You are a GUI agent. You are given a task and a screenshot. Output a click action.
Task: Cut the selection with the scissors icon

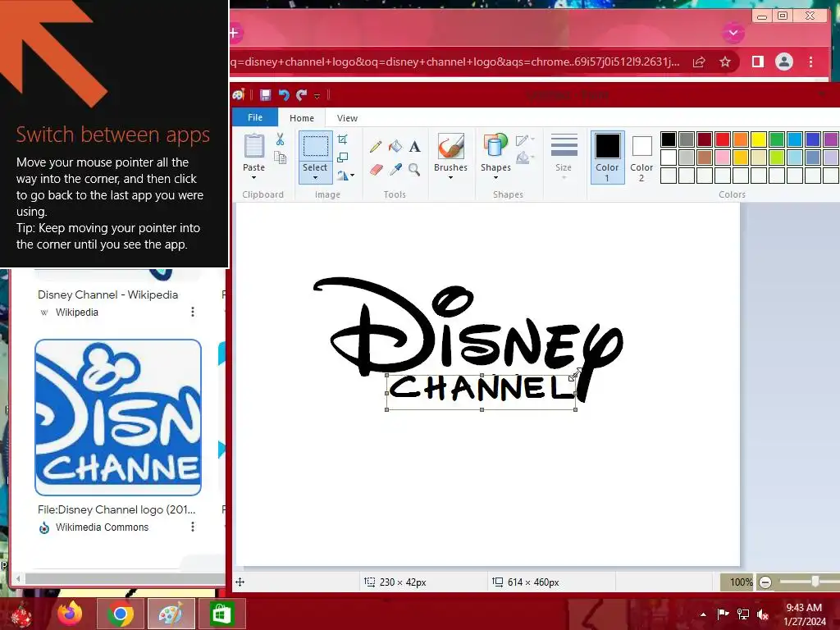[280, 139]
